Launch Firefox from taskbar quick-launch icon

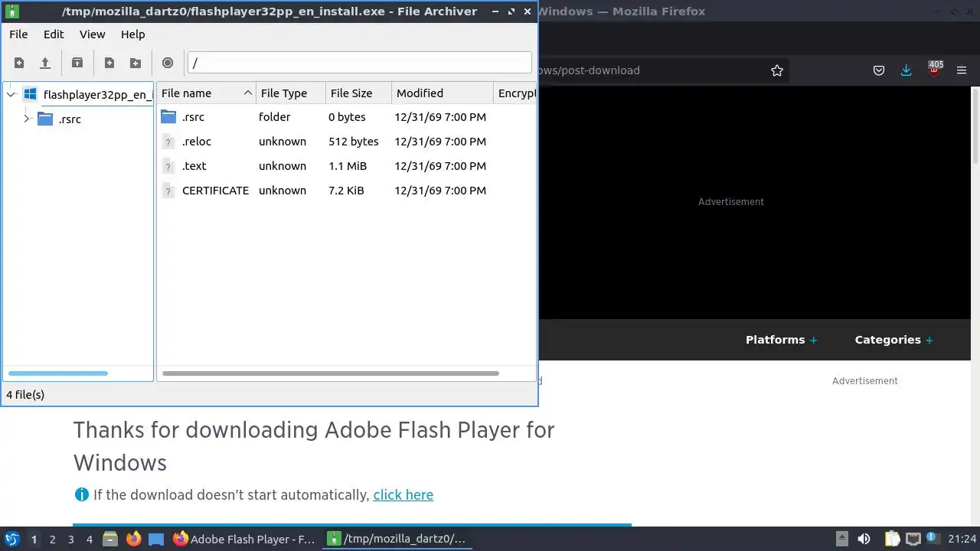click(x=134, y=540)
